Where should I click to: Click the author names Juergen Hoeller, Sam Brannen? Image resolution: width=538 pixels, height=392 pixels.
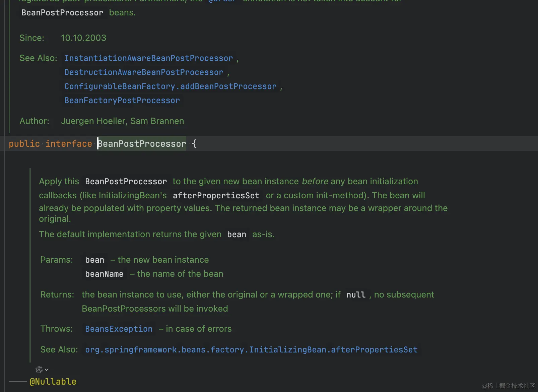[x=122, y=121]
